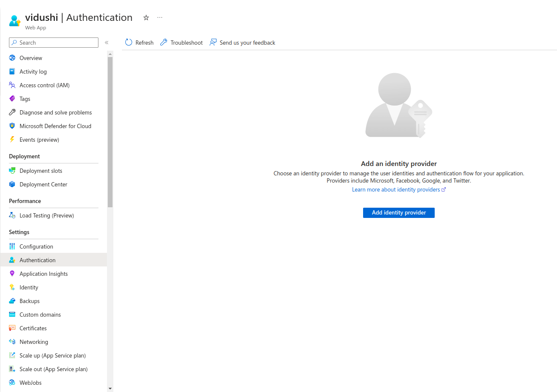Open Learn more about identity providers link
The width and height of the screenshot is (557, 392).
click(396, 189)
